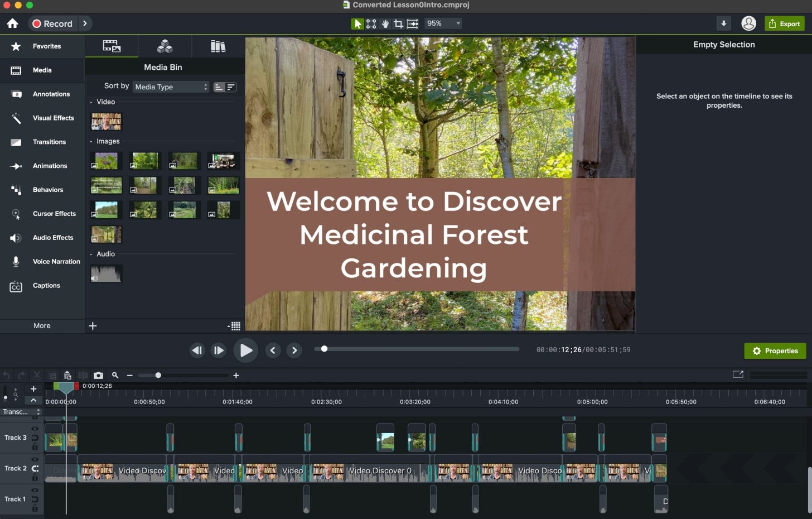Toggle magnetic mode on Track 2

(x=35, y=468)
